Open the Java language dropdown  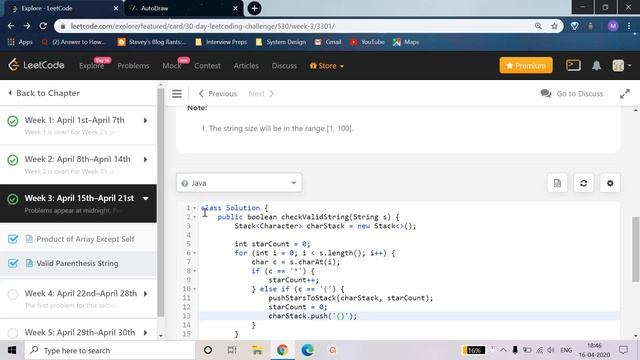[x=239, y=183]
